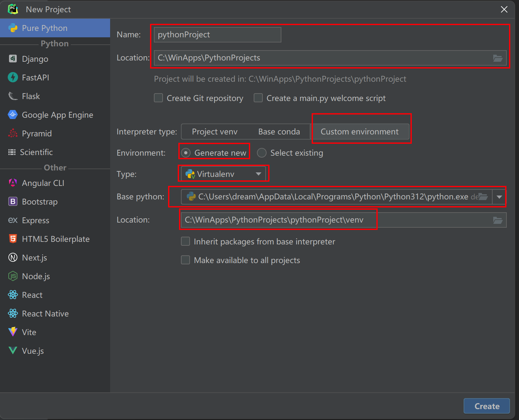Switch to Custom environment interpreter type
The image size is (519, 420).
(x=360, y=132)
